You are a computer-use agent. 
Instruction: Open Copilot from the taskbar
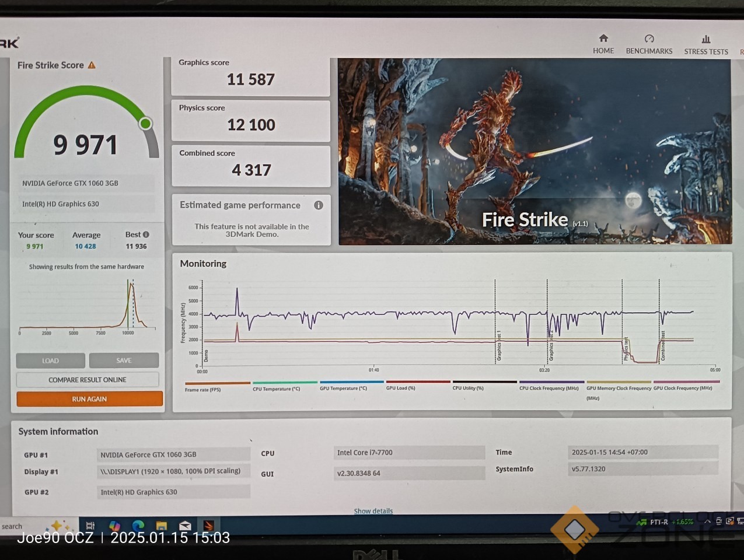[x=114, y=526]
